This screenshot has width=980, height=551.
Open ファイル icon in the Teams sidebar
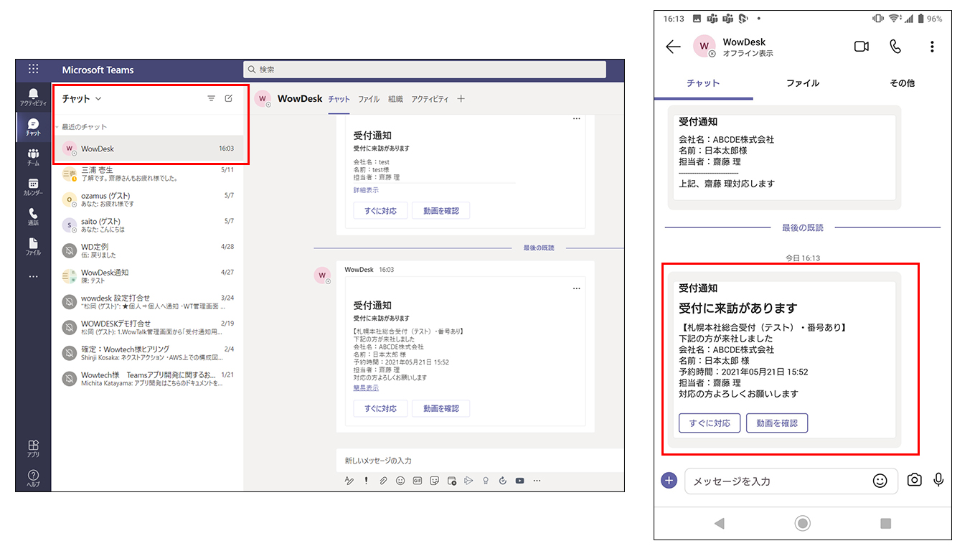tap(33, 247)
